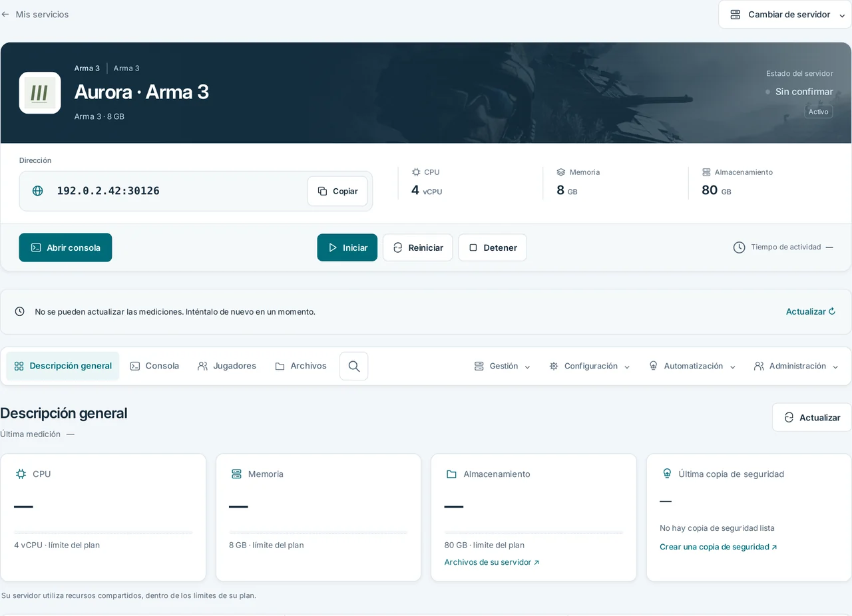The height and width of the screenshot is (616, 852).
Task: Open the console with Abrir consola
Action: point(65,247)
